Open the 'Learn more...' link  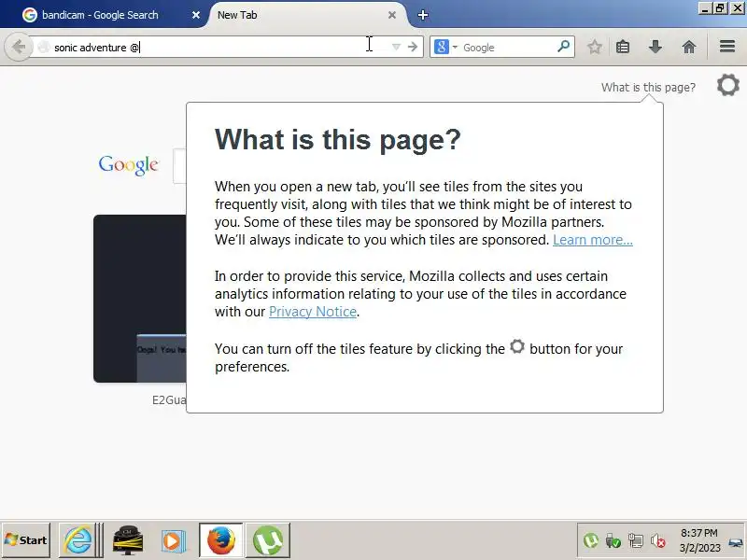pos(593,240)
